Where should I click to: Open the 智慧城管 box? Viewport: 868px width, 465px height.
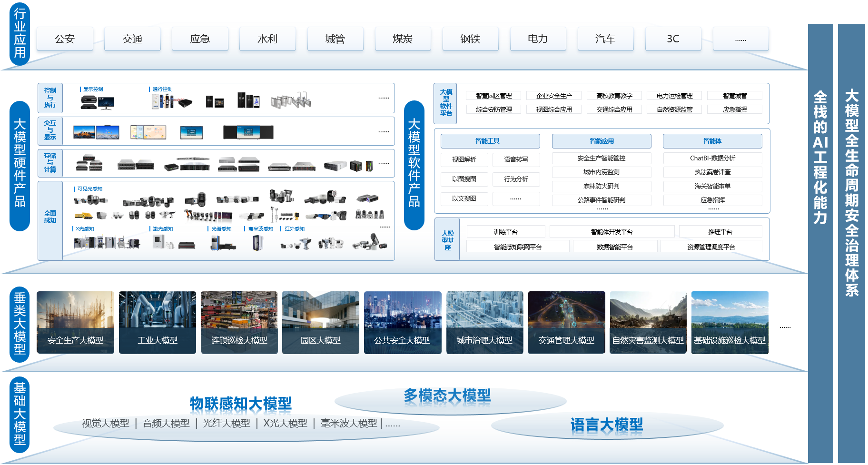[735, 96]
